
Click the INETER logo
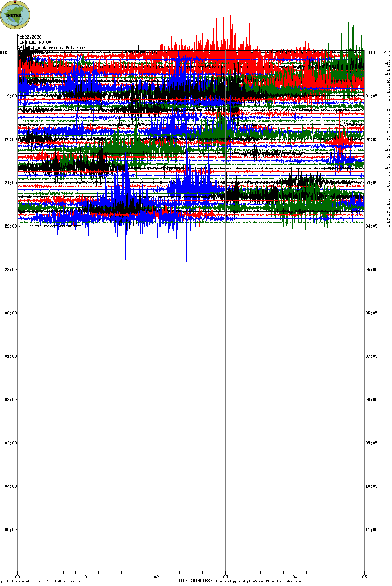[15, 15]
